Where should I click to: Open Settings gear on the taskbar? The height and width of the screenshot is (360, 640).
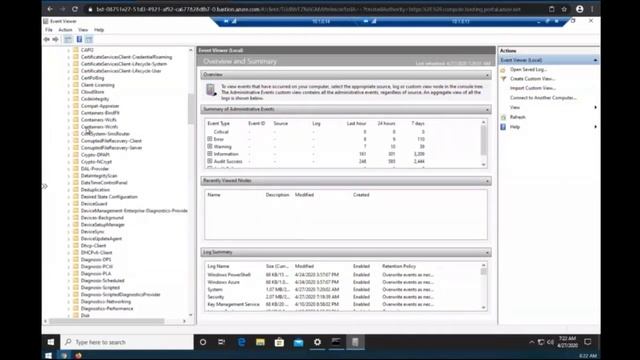[x=317, y=342]
